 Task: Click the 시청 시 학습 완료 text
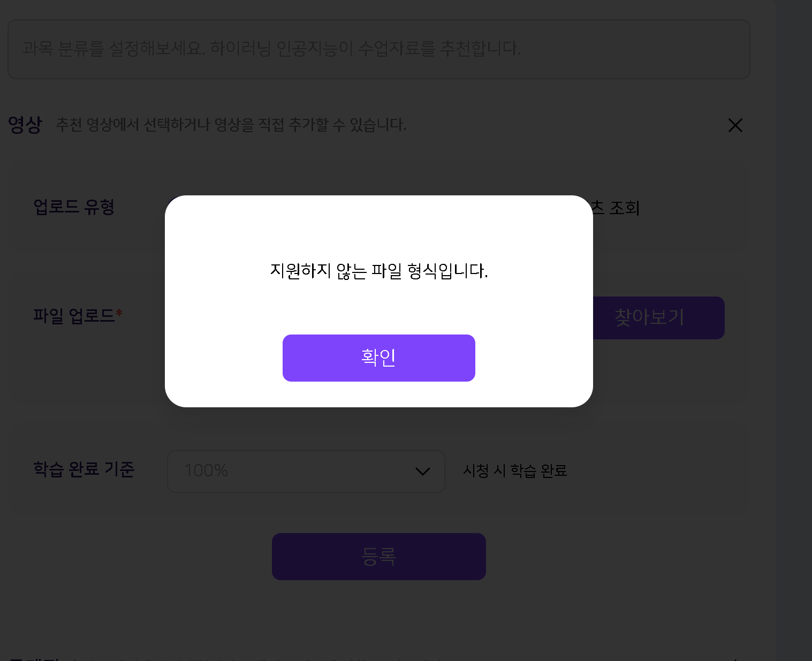[x=514, y=471]
